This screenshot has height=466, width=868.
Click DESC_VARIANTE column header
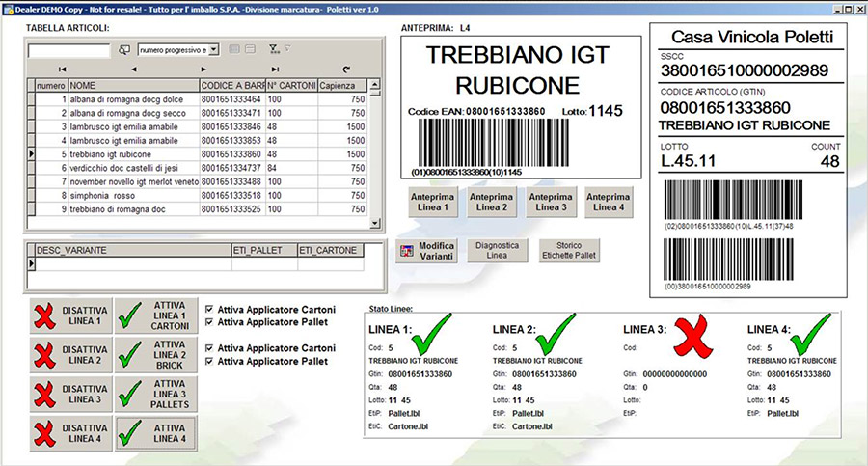tap(133, 251)
